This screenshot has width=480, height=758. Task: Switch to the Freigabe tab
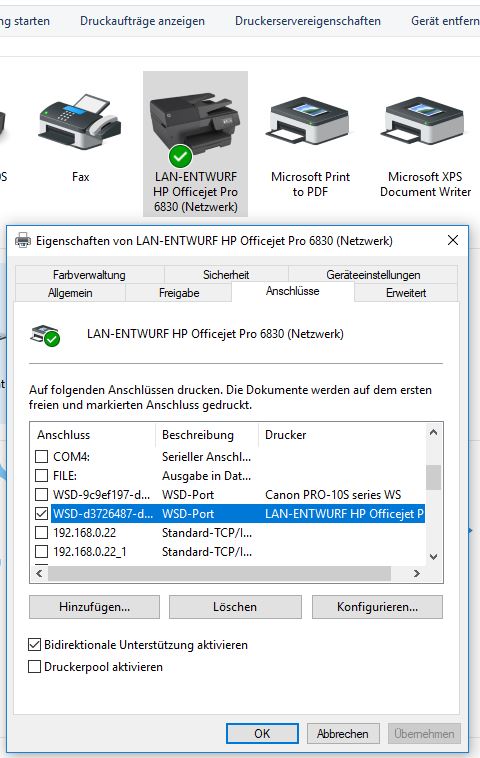tap(179, 292)
